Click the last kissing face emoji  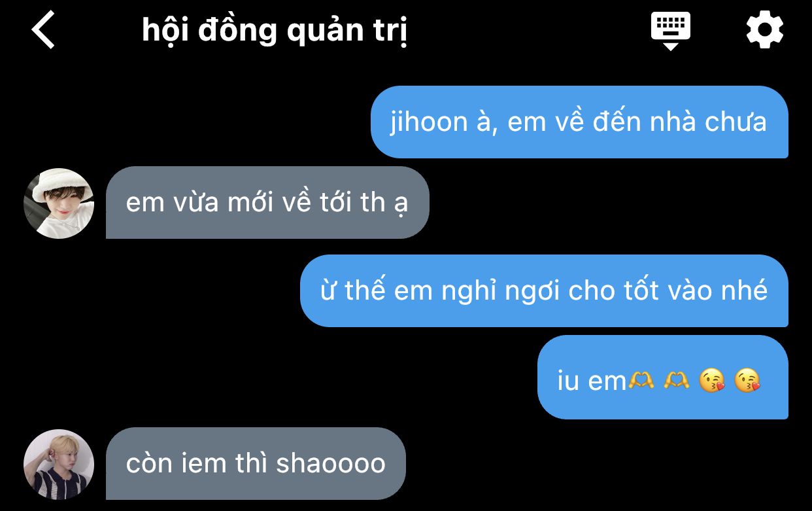point(747,380)
